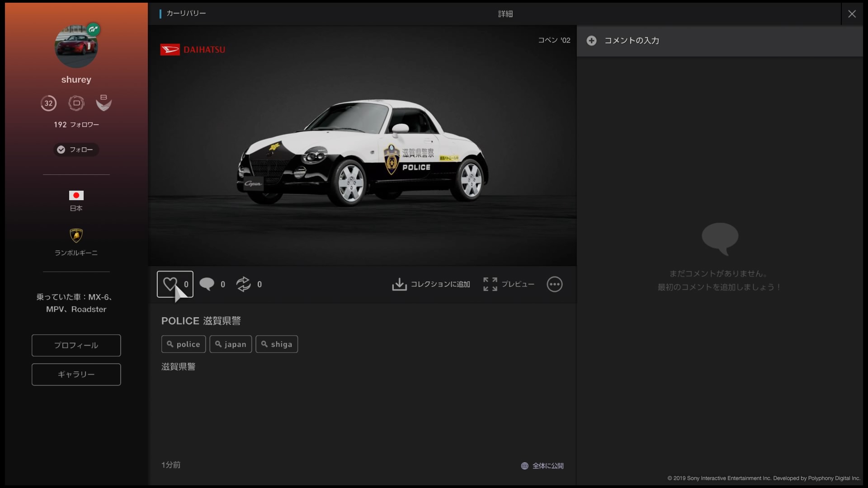The height and width of the screenshot is (488, 868).
Task: Click the 1分前 timestamp
Action: click(171, 465)
